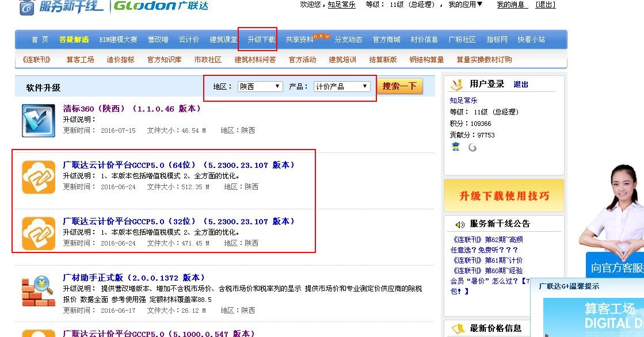
Task: Open the GCCP5.0（64位）5.2300.23.107 title link
Action: click(178, 165)
